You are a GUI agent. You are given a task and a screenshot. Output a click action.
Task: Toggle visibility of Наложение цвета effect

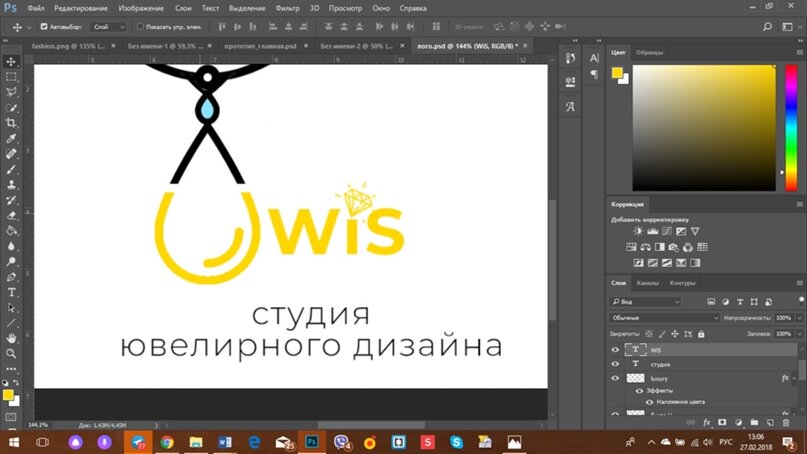tap(650, 402)
